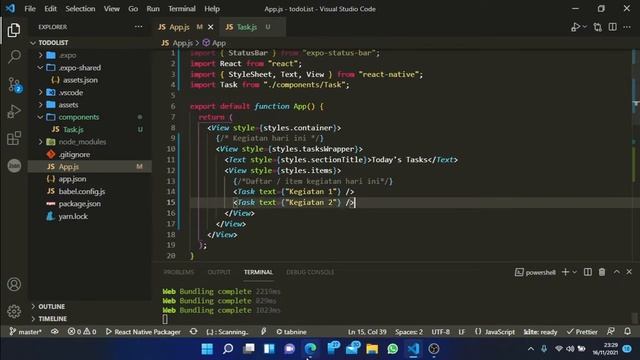Change indentation via Spaces: 2
This screenshot has width=640, height=360.
[x=409, y=332]
